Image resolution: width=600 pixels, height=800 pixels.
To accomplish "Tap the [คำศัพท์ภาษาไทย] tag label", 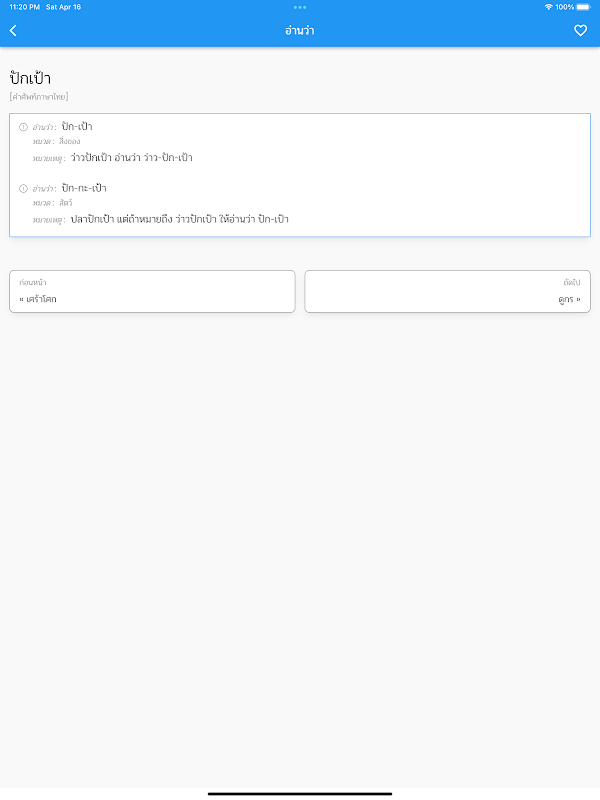I will pyautogui.click(x=39, y=97).
